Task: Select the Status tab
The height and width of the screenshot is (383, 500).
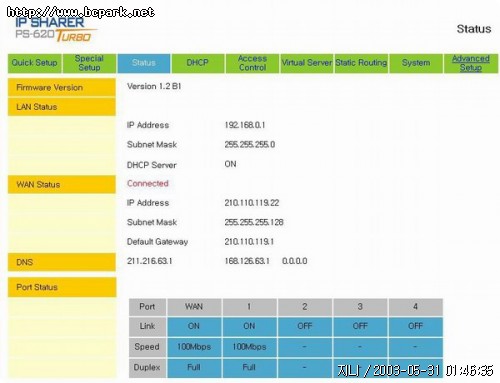Action: [144, 63]
